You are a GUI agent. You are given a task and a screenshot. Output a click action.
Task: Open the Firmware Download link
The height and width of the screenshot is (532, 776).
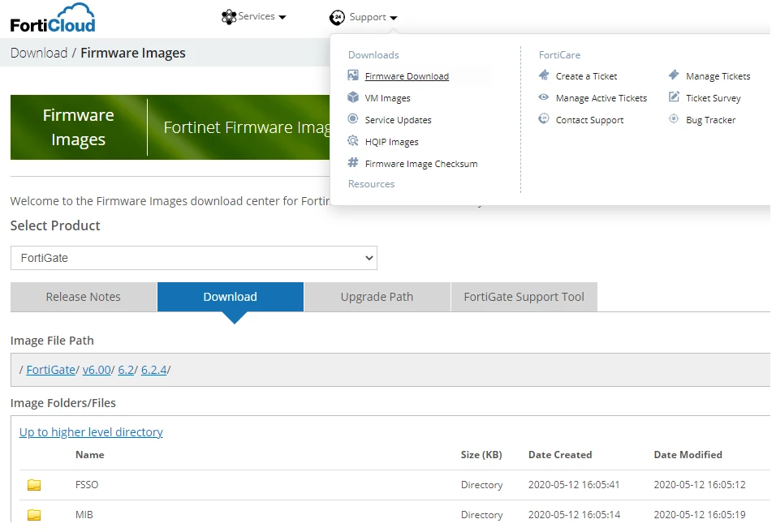pyautogui.click(x=407, y=76)
